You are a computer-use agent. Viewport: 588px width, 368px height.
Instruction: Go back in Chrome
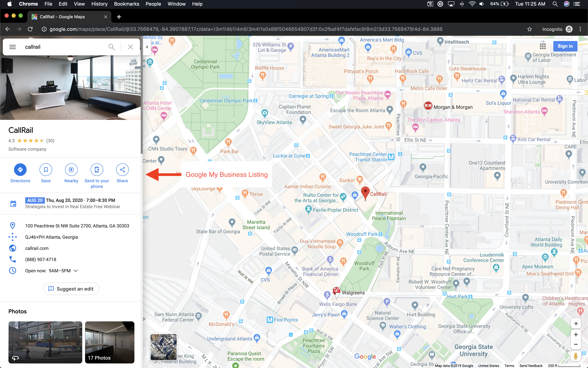click(8, 29)
